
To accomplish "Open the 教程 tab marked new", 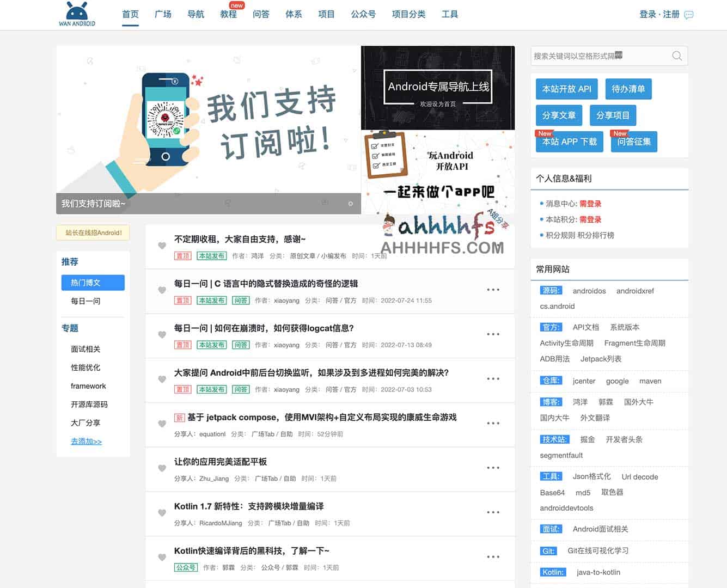I will (228, 14).
